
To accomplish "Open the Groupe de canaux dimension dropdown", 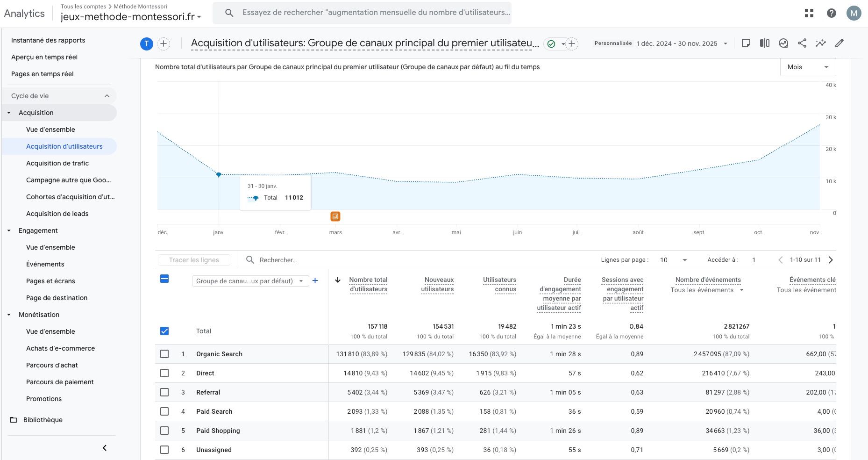I will 250,281.
